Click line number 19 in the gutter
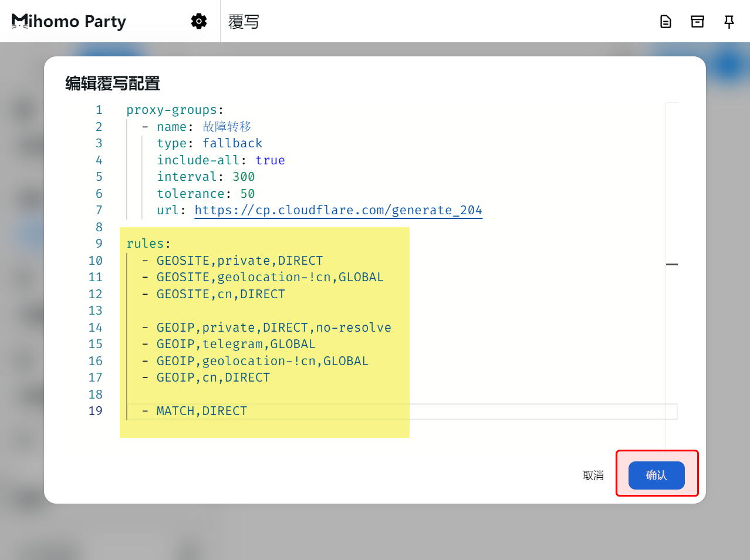 click(x=96, y=411)
